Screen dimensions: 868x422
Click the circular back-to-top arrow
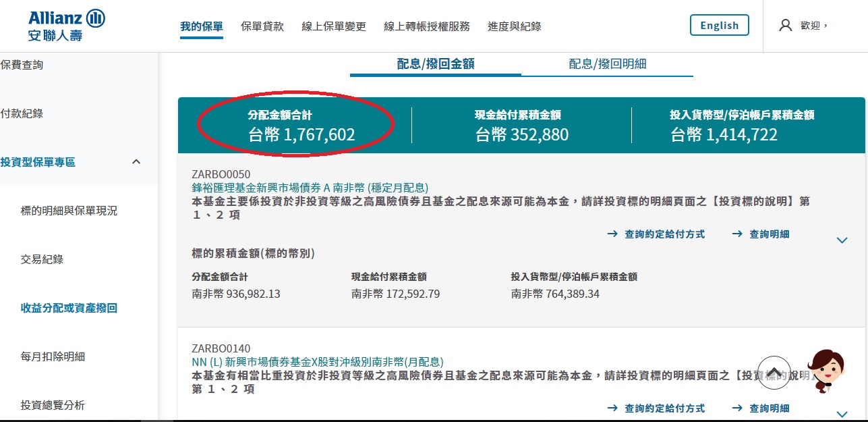coord(774,372)
